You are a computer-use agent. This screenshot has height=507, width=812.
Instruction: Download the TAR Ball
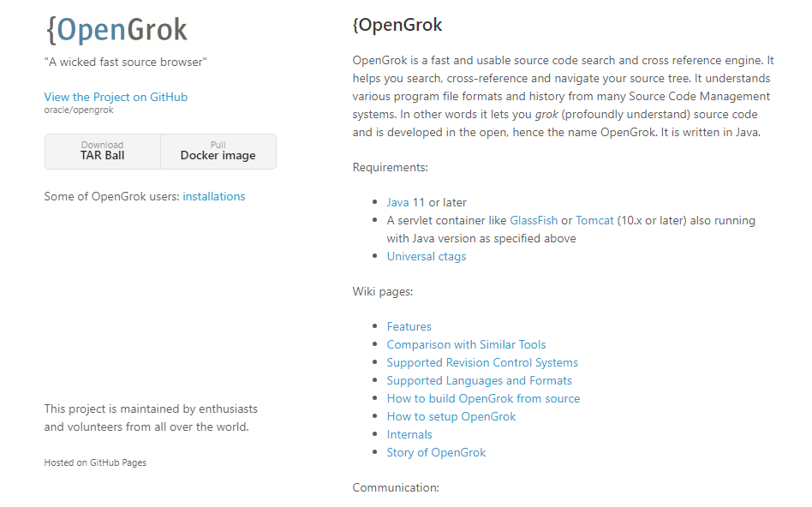tap(103, 152)
